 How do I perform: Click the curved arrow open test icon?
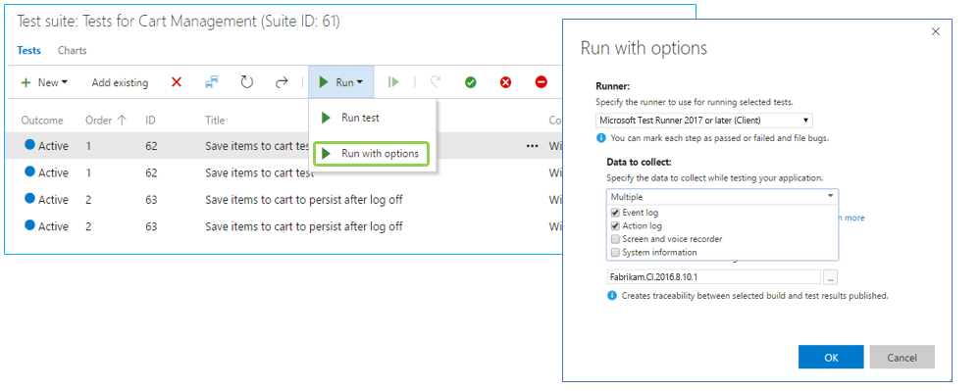coord(282,82)
